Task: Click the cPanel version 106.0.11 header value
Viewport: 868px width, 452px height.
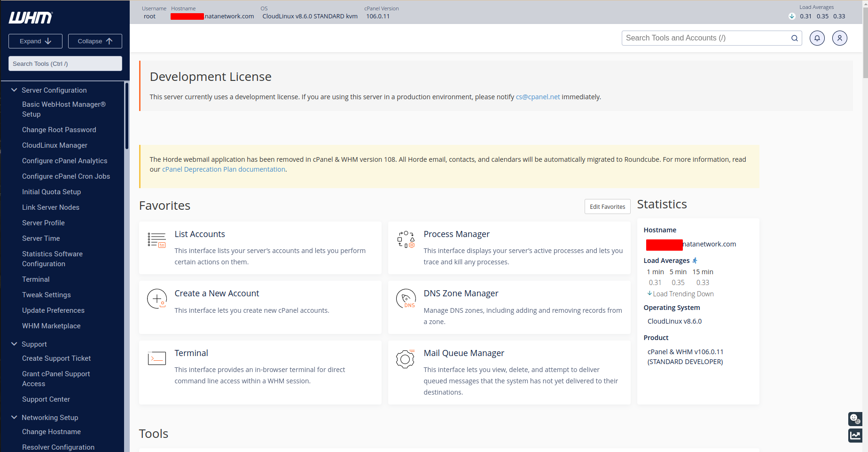Action: (x=378, y=16)
